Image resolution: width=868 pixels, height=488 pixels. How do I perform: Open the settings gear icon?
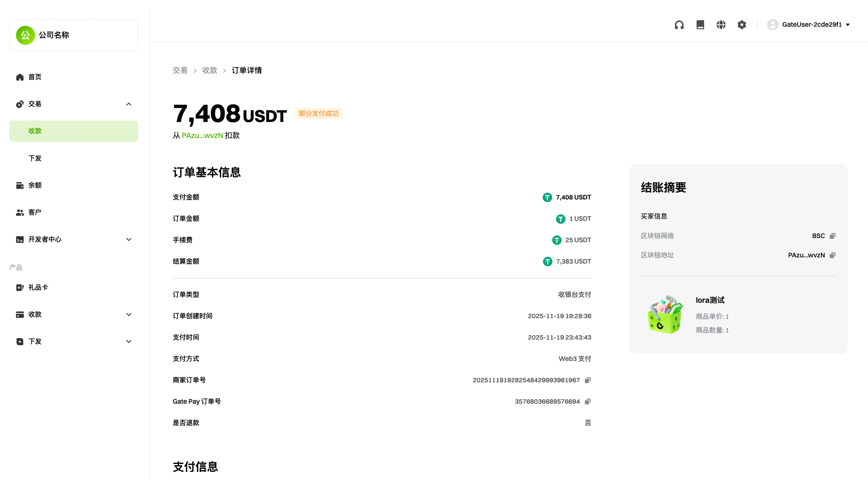[x=742, y=25]
